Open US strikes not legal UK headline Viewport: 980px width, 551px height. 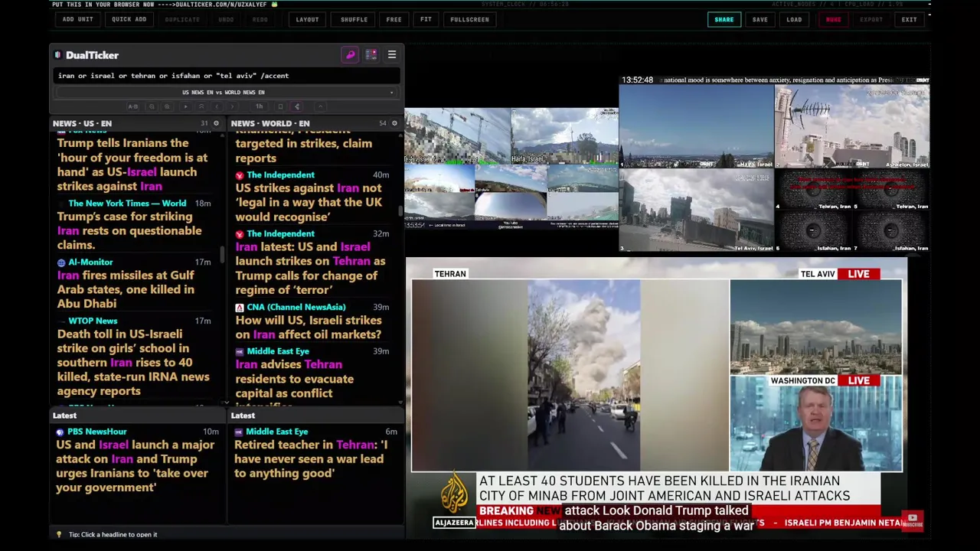pos(309,202)
